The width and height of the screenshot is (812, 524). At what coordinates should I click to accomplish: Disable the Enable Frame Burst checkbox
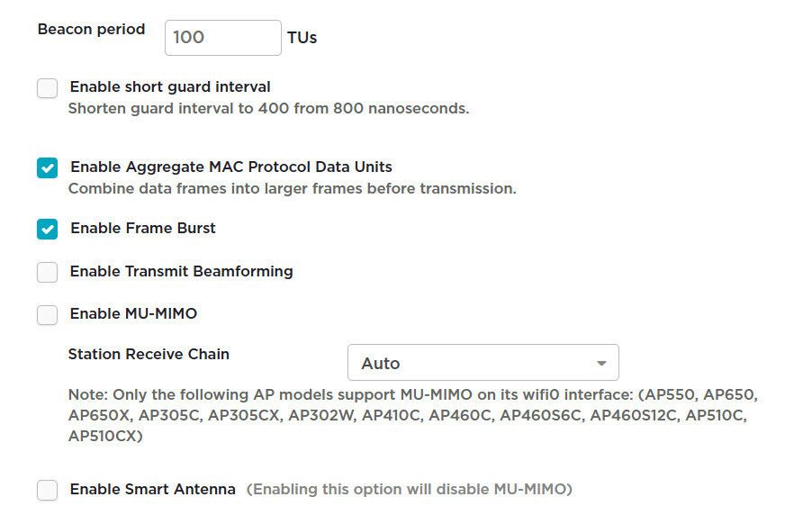click(47, 229)
